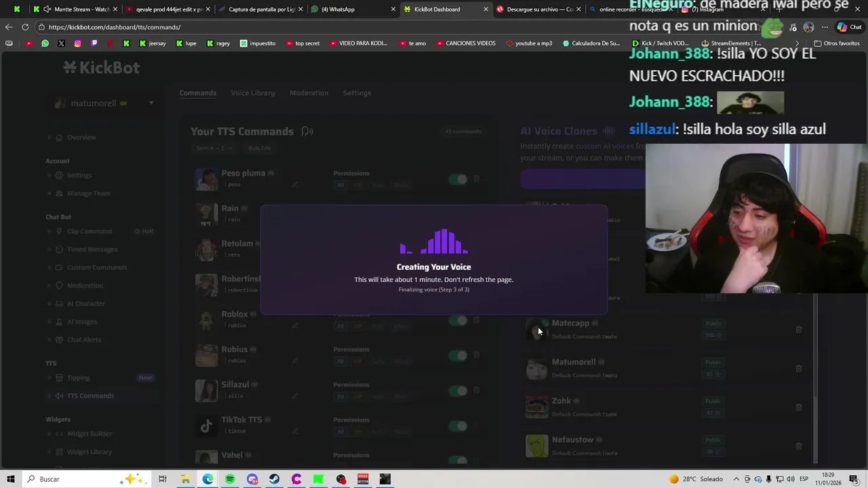Edit the Sillazul command
The height and width of the screenshot is (488, 868).
point(295,396)
